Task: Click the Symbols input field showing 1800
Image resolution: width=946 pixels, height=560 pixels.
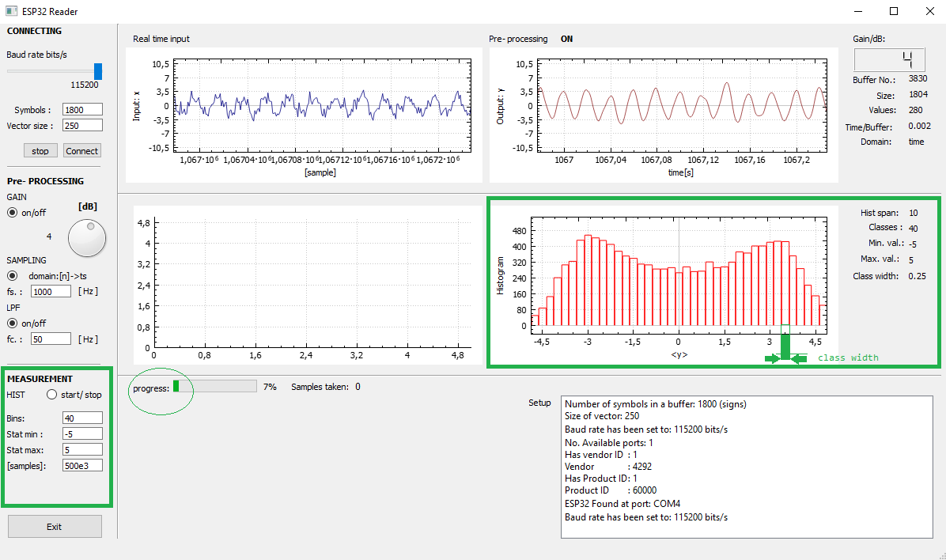Action: [x=82, y=109]
